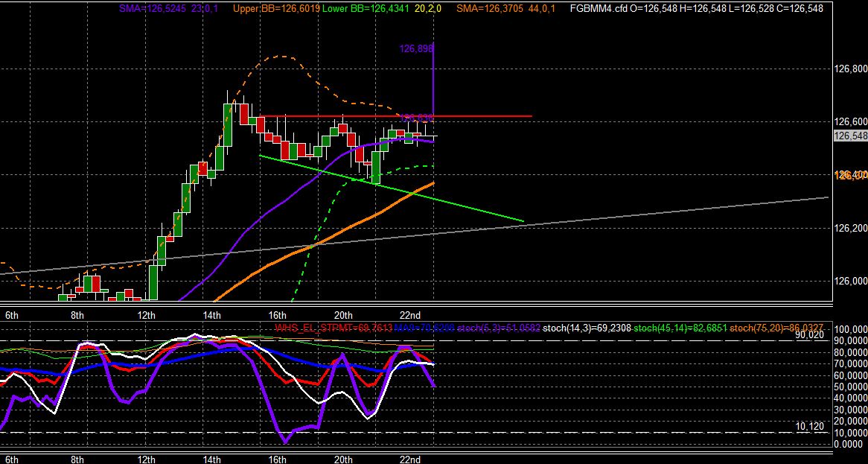Viewport: 868px width, 464px height.
Task: Click the 30,0000 oscillator axis label
Action: 849,410
